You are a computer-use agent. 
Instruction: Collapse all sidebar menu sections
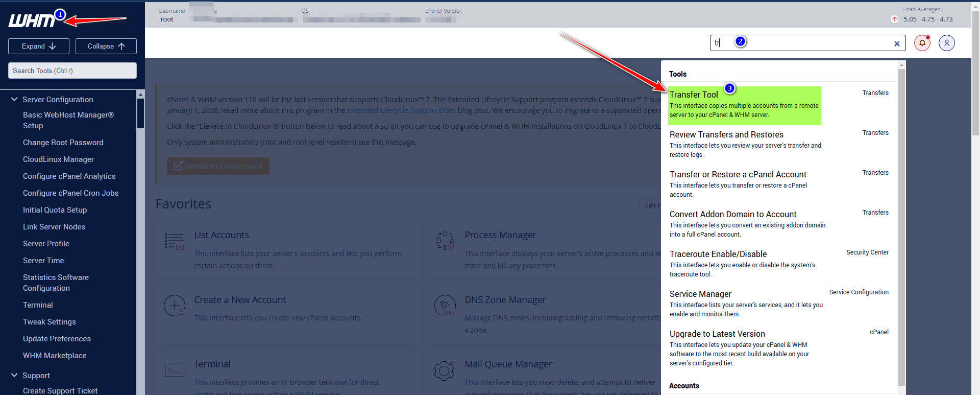106,46
